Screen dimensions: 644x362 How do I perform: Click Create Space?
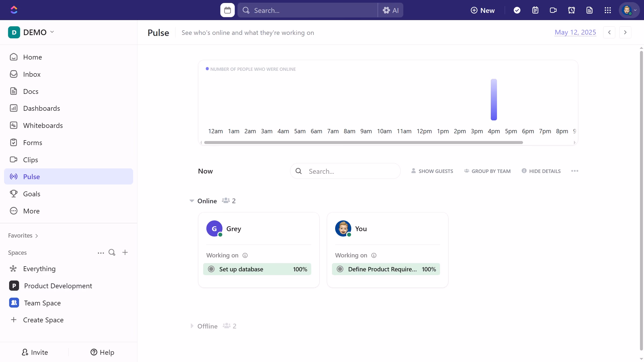pyautogui.click(x=68, y=320)
